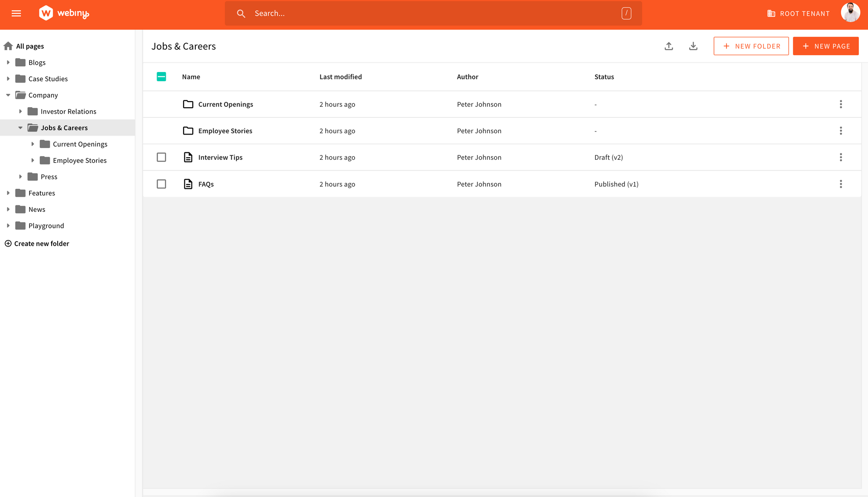
Task: Click the three-dot menu for FAQs row
Action: pyautogui.click(x=841, y=184)
